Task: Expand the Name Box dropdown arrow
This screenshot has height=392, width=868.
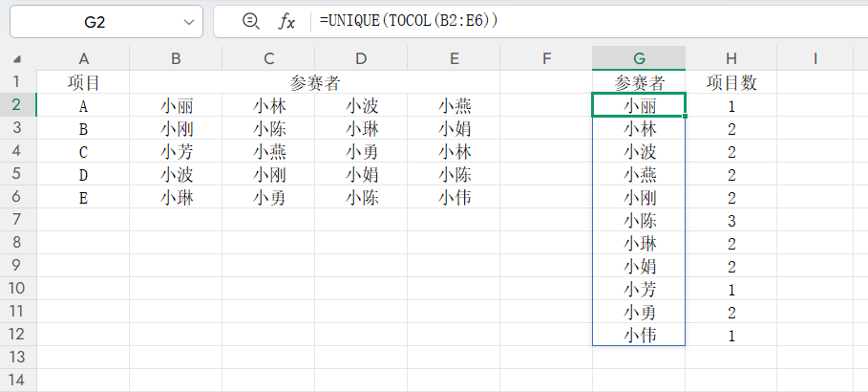Action: pyautogui.click(x=189, y=22)
